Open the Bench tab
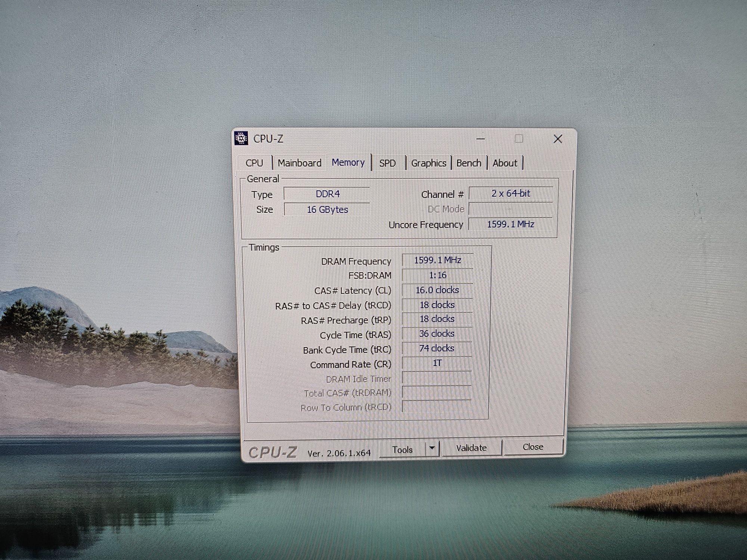 tap(469, 163)
